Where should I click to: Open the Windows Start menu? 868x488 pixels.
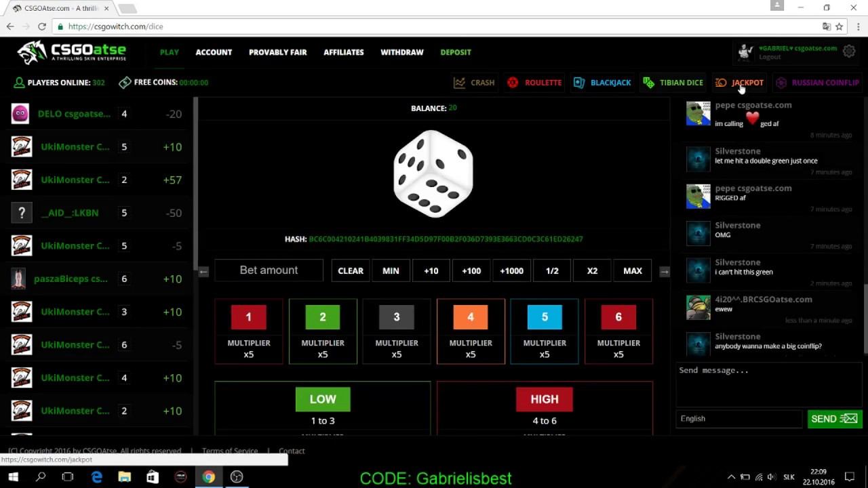pos(13,477)
